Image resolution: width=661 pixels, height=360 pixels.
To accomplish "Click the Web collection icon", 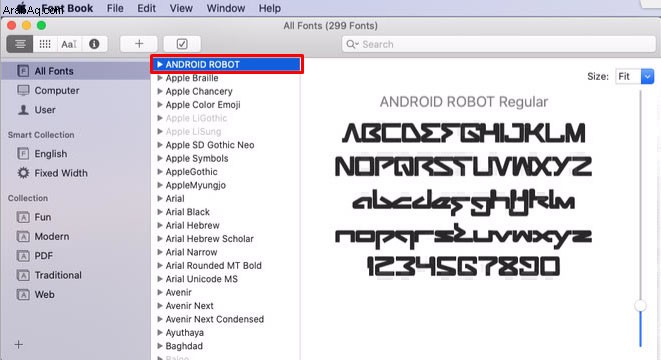I will tap(23, 295).
